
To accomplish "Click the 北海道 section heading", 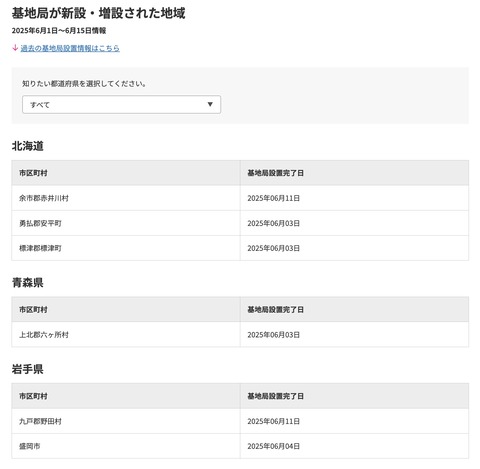I will click(x=28, y=146).
